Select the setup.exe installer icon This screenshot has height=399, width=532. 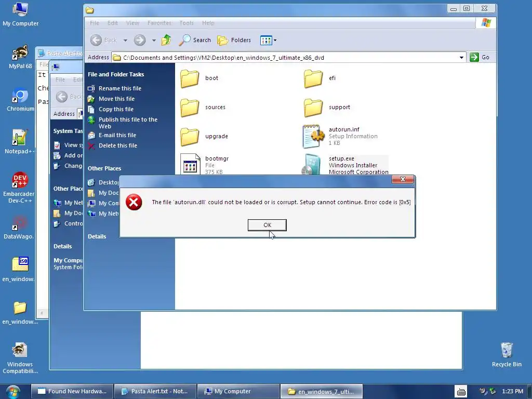(x=312, y=165)
